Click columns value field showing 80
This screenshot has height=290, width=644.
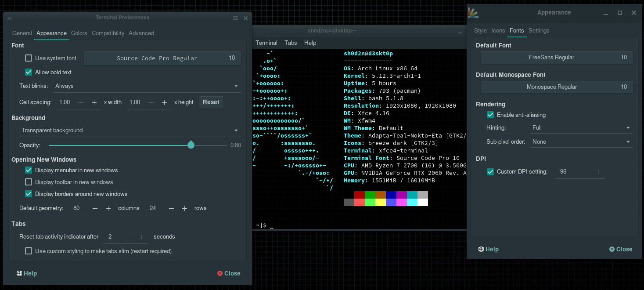tap(79, 208)
